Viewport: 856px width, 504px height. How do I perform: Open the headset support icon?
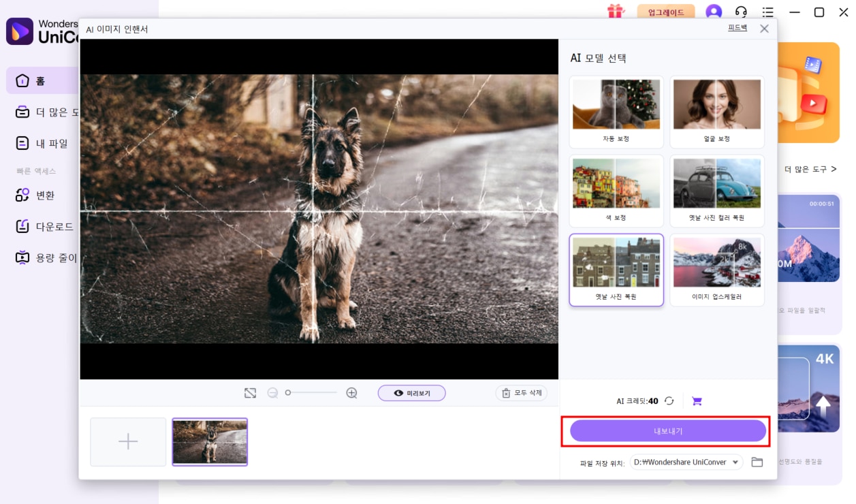[741, 12]
